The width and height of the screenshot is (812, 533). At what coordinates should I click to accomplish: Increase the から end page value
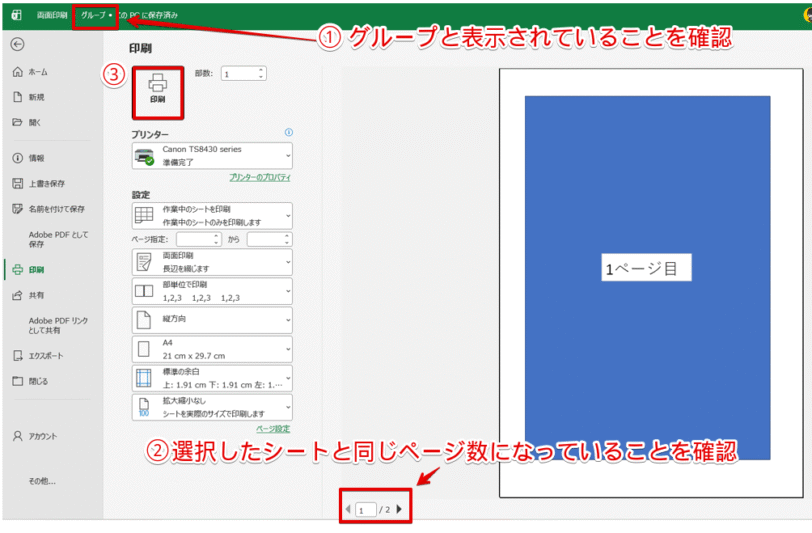pyautogui.click(x=287, y=236)
